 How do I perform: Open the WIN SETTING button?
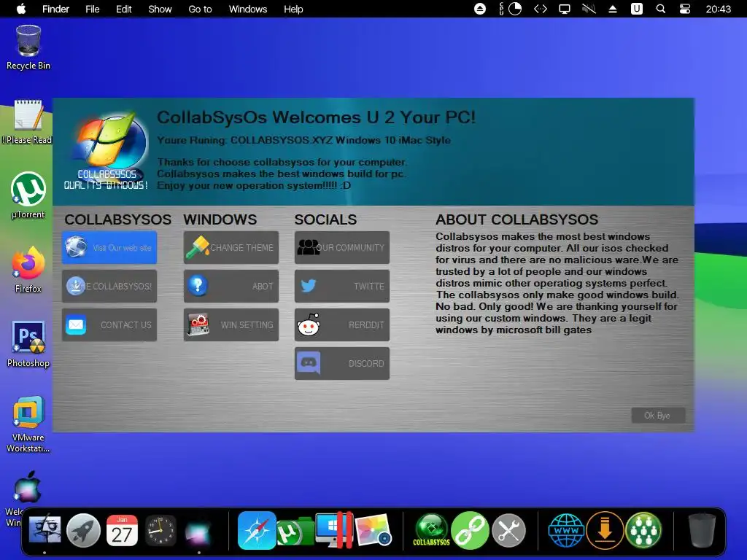point(231,324)
